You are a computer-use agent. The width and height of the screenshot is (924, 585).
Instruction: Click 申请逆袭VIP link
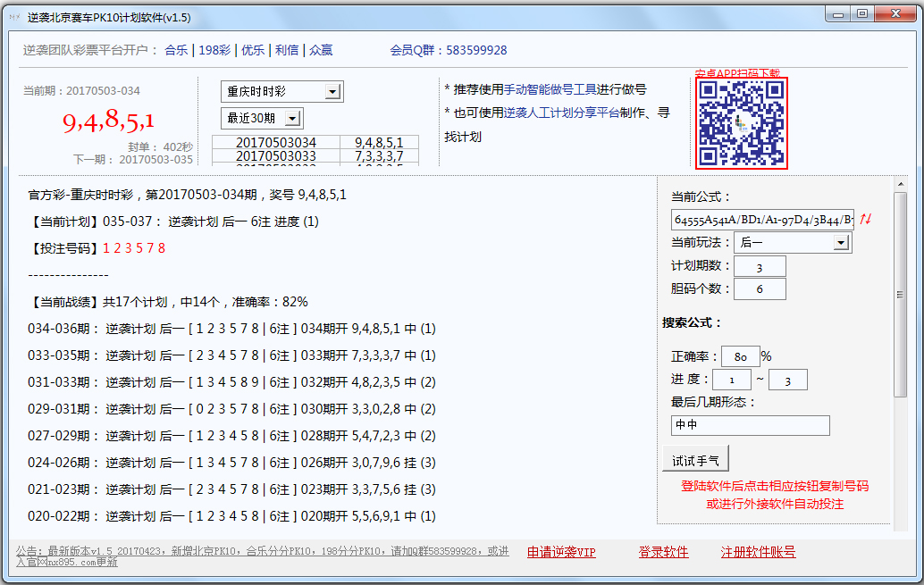click(561, 552)
